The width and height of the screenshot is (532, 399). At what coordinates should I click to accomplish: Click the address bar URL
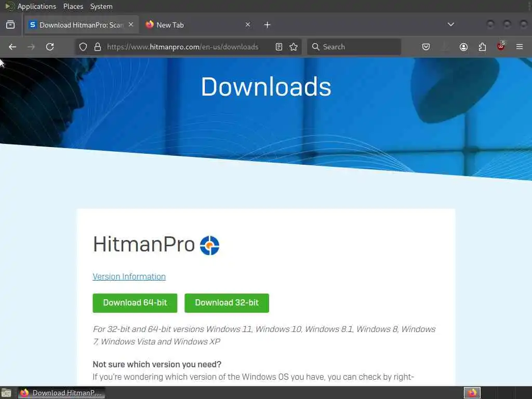pos(182,47)
